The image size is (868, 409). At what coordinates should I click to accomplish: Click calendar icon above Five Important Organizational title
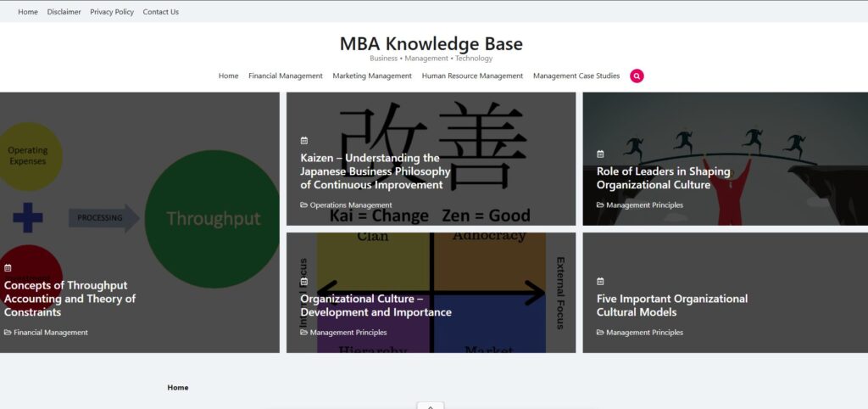point(600,282)
